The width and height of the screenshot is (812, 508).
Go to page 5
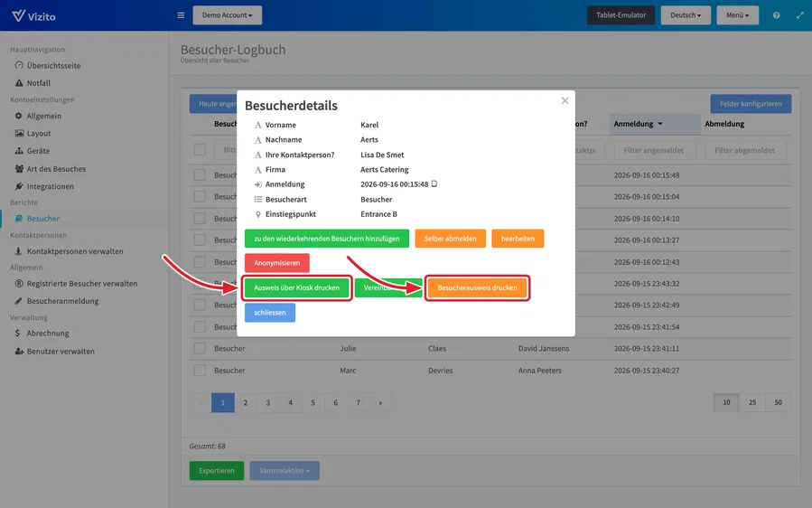pos(313,403)
